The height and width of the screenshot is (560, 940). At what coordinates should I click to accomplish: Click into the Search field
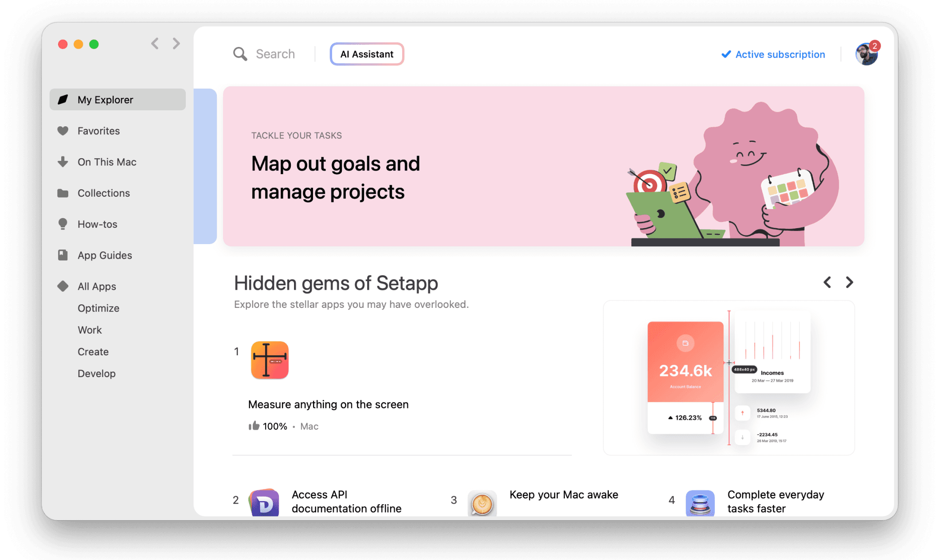pos(275,54)
